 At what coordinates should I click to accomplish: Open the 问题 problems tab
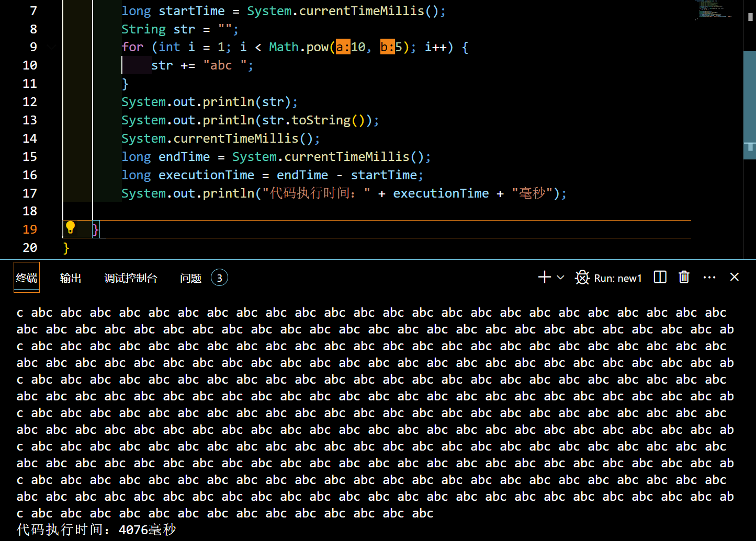coord(190,278)
